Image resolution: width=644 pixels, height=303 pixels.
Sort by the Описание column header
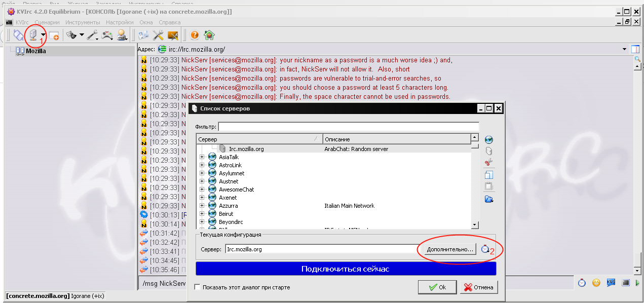pyautogui.click(x=397, y=139)
